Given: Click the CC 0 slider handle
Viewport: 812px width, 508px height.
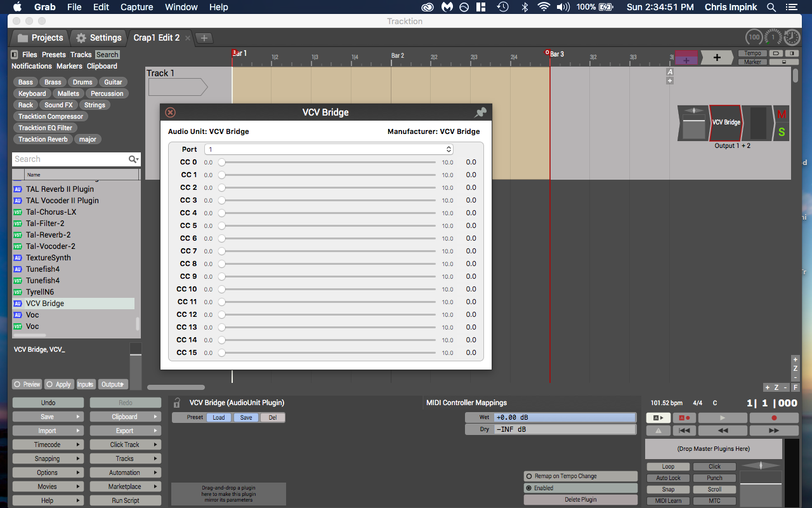Looking at the screenshot, I should click(x=221, y=162).
